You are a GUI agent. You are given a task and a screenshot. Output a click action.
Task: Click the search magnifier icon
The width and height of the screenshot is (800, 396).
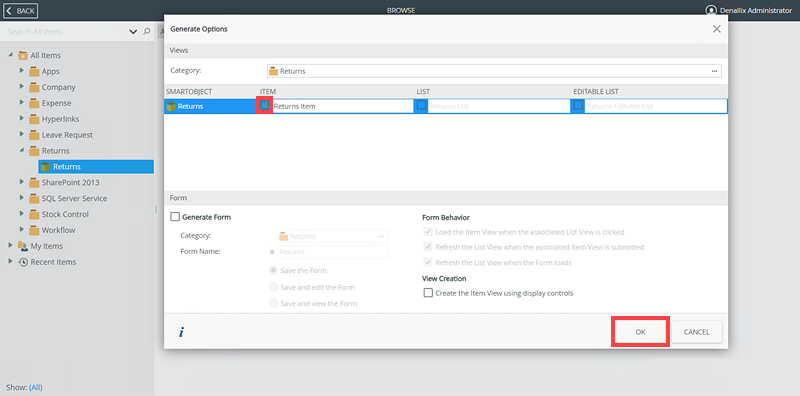tap(147, 32)
